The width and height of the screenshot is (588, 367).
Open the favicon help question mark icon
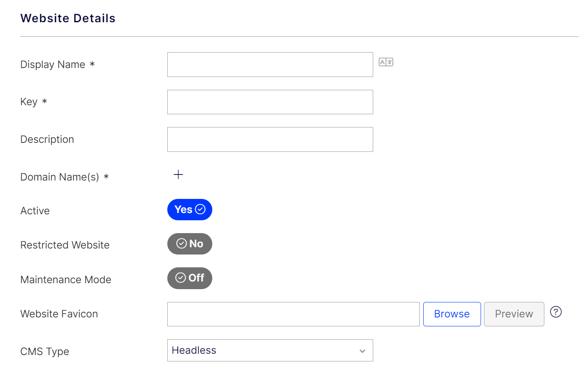tap(555, 312)
